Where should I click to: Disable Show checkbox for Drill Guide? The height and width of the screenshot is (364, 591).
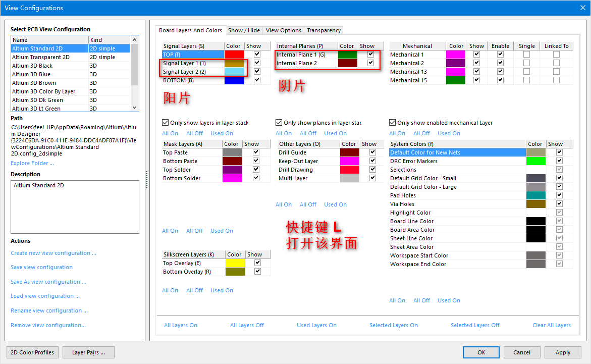[x=372, y=152]
